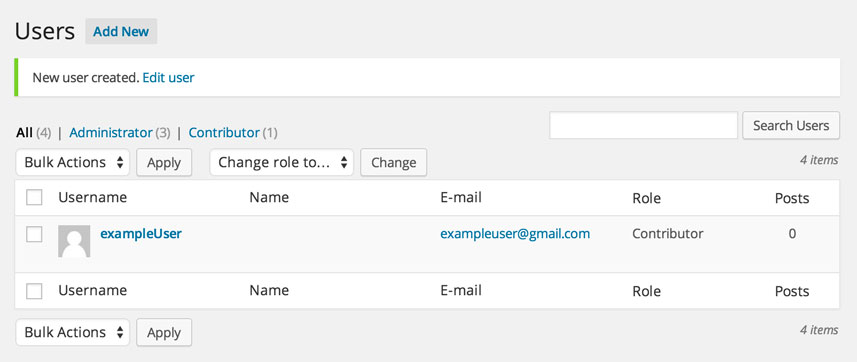Open the exampleUser username link
Viewport: 857px width, 362px height.
coord(141,233)
